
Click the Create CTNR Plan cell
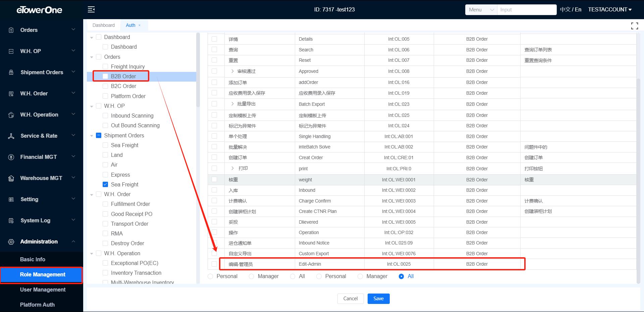pyautogui.click(x=329, y=211)
